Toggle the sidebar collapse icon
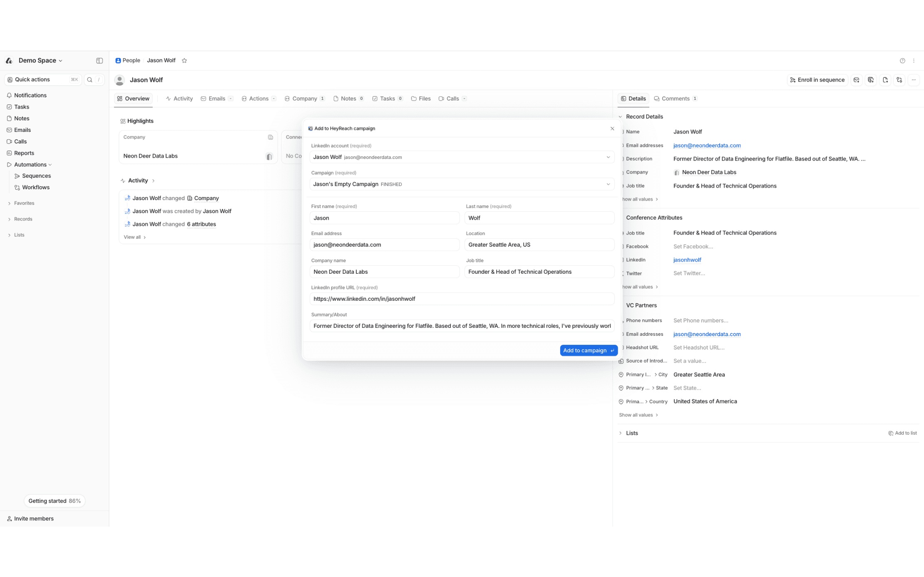 (x=99, y=61)
